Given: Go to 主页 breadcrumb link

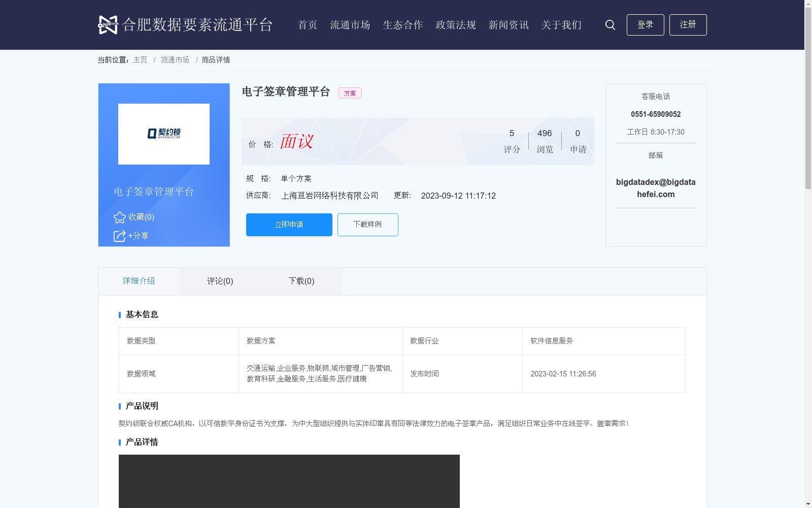Looking at the screenshot, I should click(x=140, y=60).
